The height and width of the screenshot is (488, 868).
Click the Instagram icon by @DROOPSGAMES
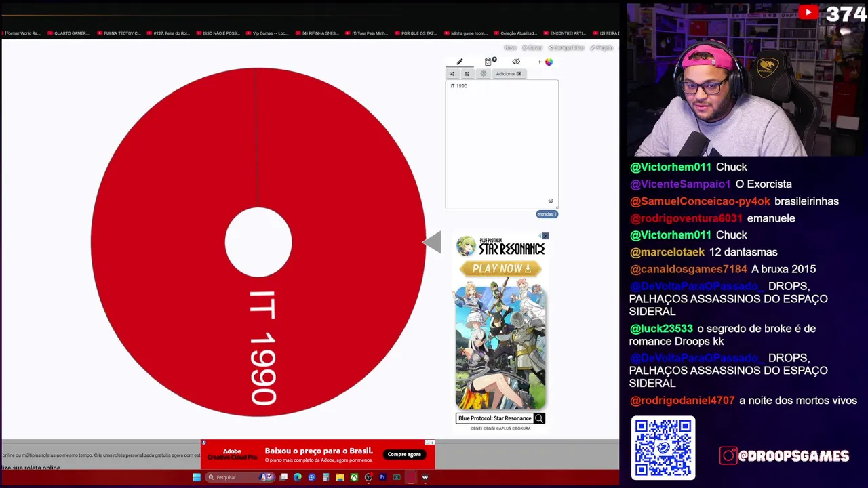(x=728, y=455)
